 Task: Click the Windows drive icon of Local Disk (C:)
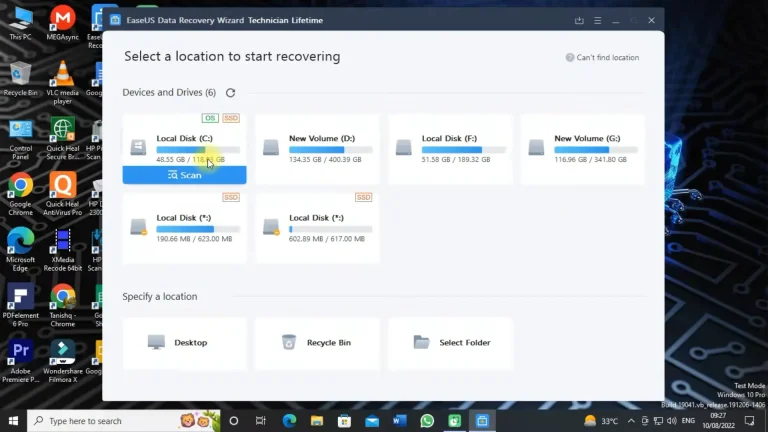pyautogui.click(x=138, y=147)
